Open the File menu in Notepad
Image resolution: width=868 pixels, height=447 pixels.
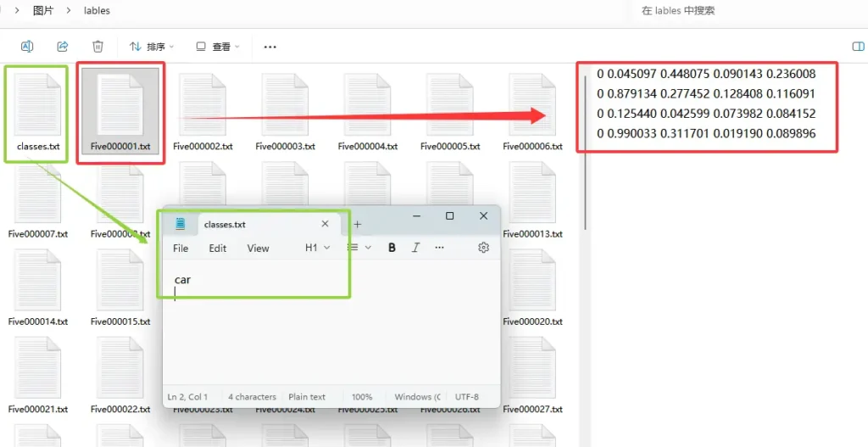pos(181,249)
